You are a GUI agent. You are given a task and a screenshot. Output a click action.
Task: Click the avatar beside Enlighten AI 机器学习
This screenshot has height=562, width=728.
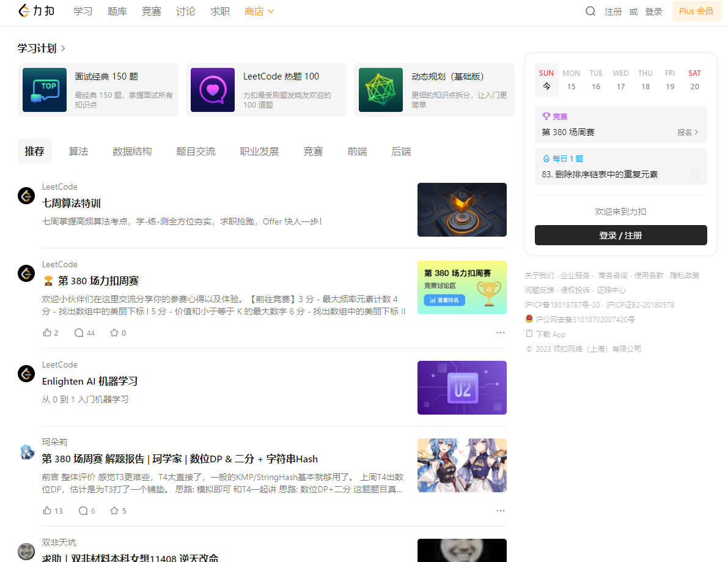pyautogui.click(x=26, y=374)
